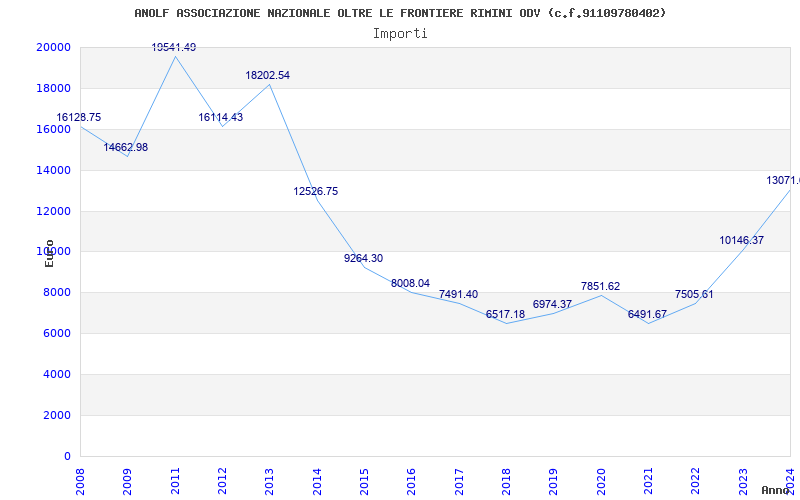Click the chart title ANOLF ASSOCIAZIONE NAZIONALE

[x=401, y=13]
